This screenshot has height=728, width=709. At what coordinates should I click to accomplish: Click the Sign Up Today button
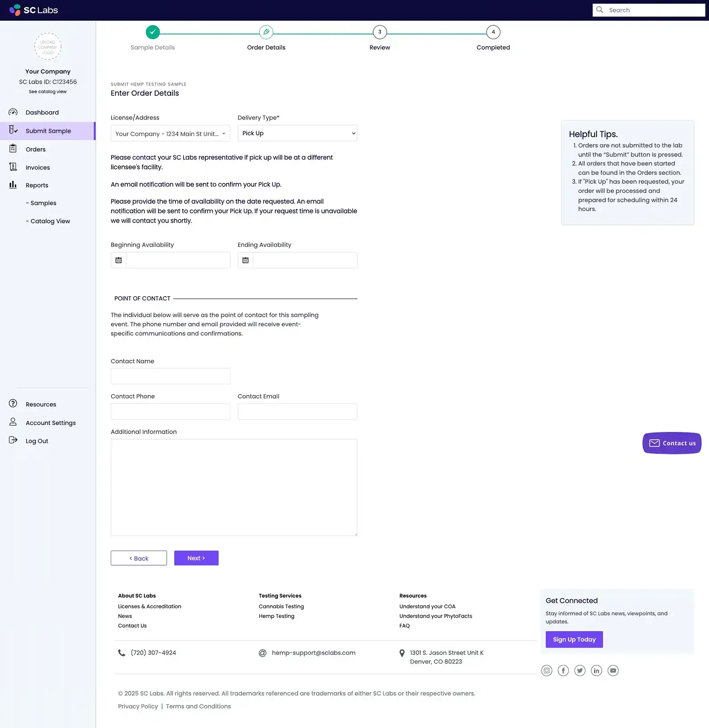pos(573,639)
